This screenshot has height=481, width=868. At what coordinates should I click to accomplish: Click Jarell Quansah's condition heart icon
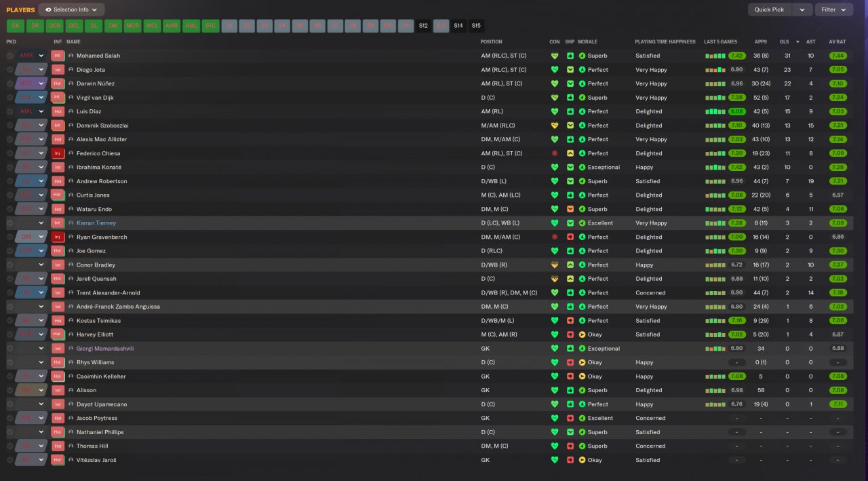click(x=554, y=279)
